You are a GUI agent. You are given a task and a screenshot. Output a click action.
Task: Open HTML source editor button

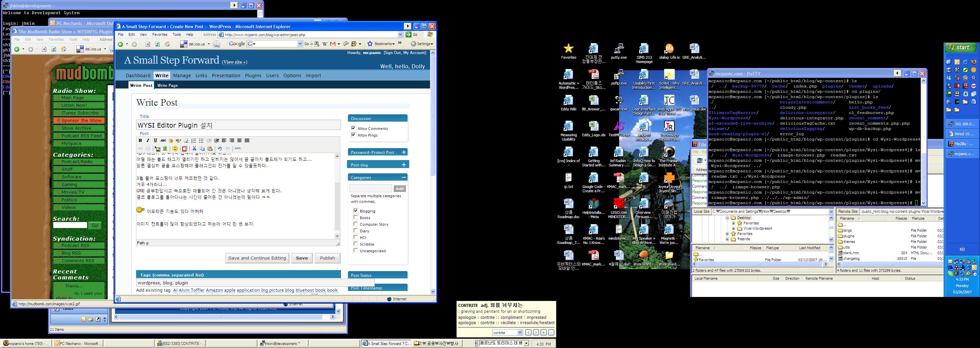click(238, 148)
